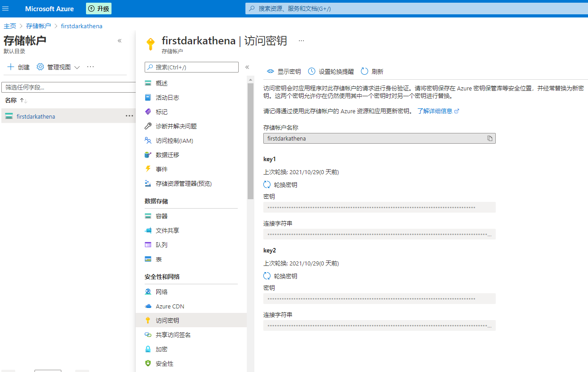Image resolution: width=588 pixels, height=372 pixels.
Task: Open the Azure portal hamburger menu
Action: [x=6, y=9]
